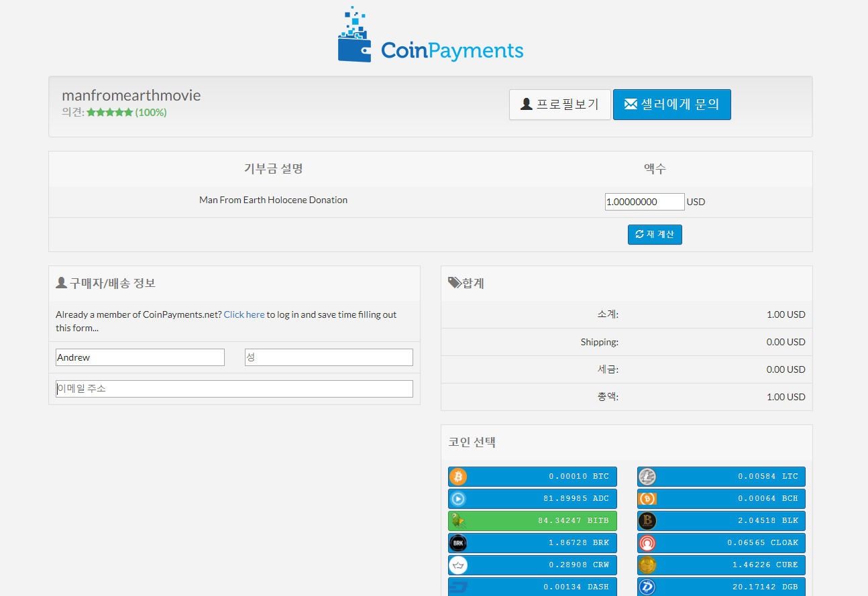868x596 pixels.
Task: Click the five-star feedback rating
Action: (x=110, y=113)
